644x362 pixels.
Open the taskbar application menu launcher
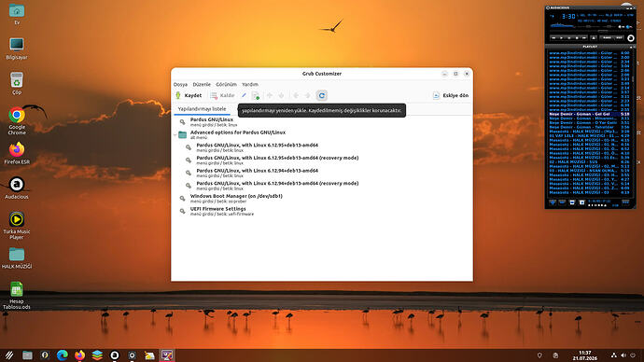pos(9,355)
